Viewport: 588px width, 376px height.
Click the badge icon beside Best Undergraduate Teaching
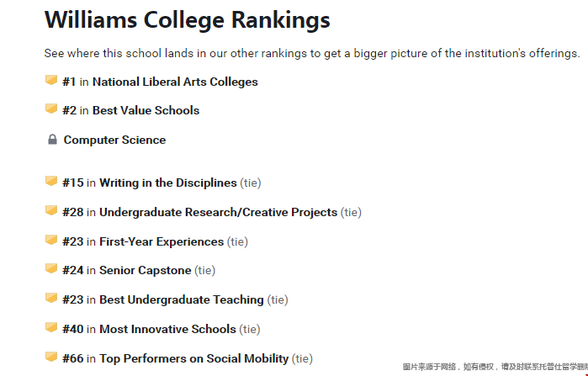click(51, 298)
